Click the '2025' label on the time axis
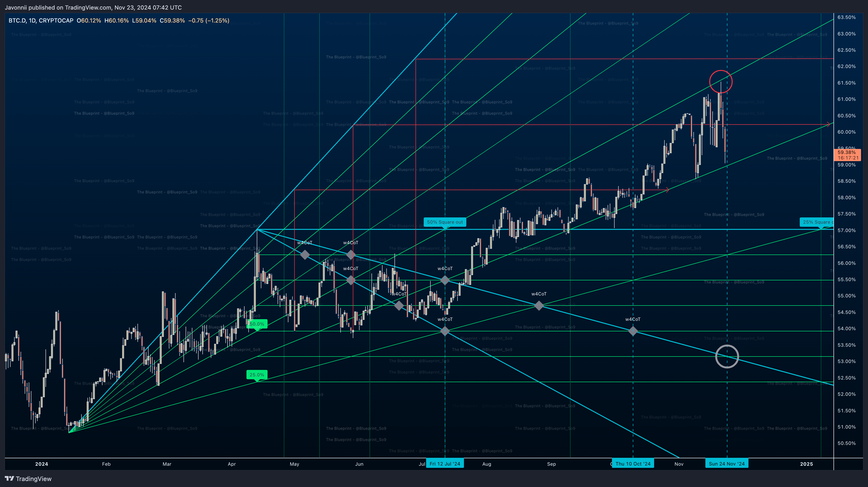The width and height of the screenshot is (868, 487). pos(806,464)
